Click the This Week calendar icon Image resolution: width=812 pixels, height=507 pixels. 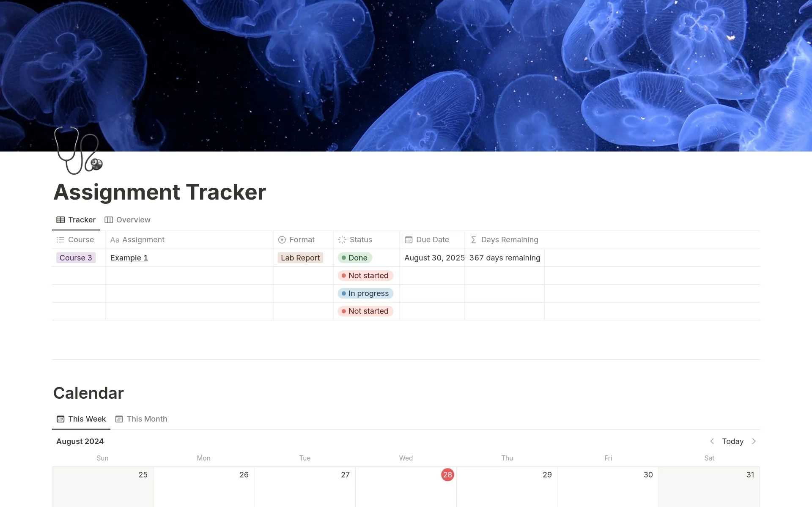coord(60,419)
